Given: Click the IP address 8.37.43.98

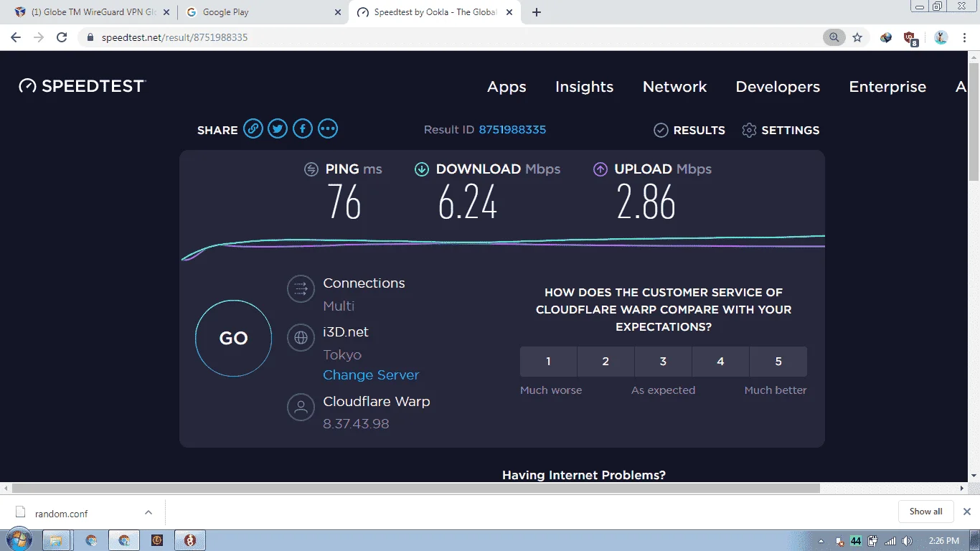Looking at the screenshot, I should 356,424.
